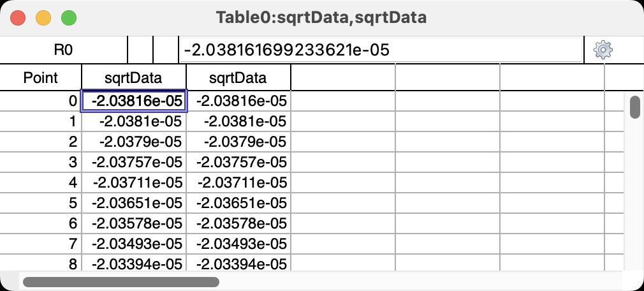This screenshot has width=644, height=291.
Task: Click the value entry field showing -2.038161699233621e-05
Action: click(381, 50)
